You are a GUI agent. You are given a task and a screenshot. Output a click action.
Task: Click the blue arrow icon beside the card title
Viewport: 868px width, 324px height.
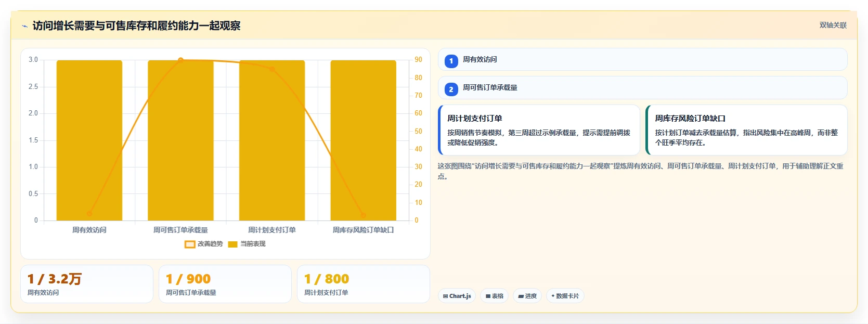(x=24, y=26)
